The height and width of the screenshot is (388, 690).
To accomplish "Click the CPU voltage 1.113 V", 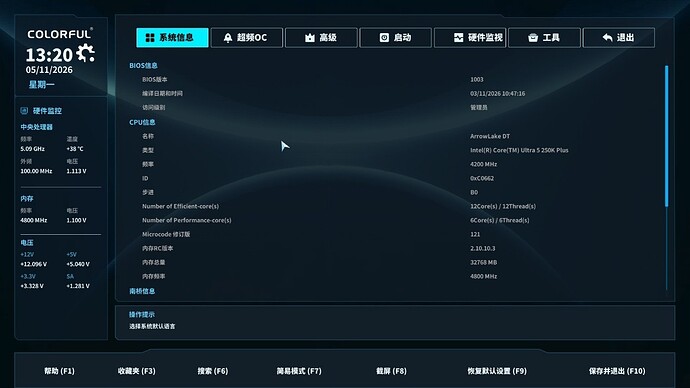I will (76, 171).
